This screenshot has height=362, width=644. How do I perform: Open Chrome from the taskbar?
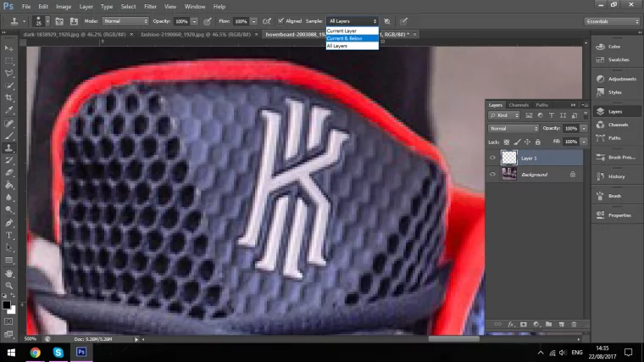(x=36, y=352)
